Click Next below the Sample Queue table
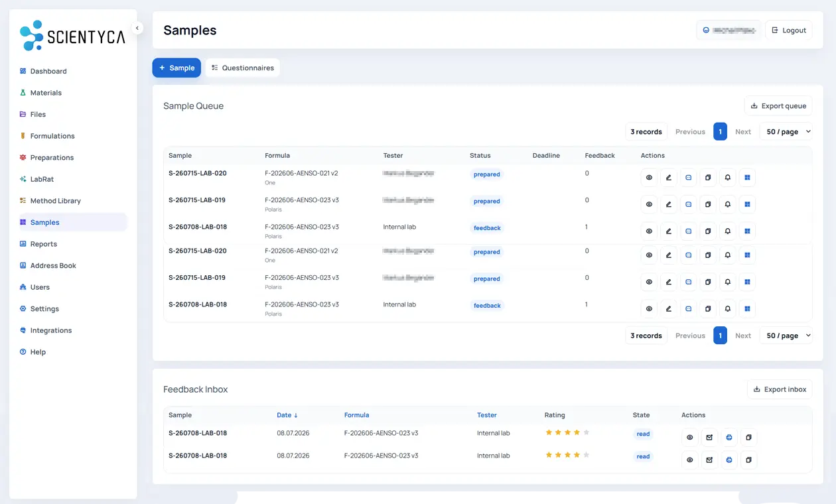The image size is (836, 504). click(x=743, y=336)
